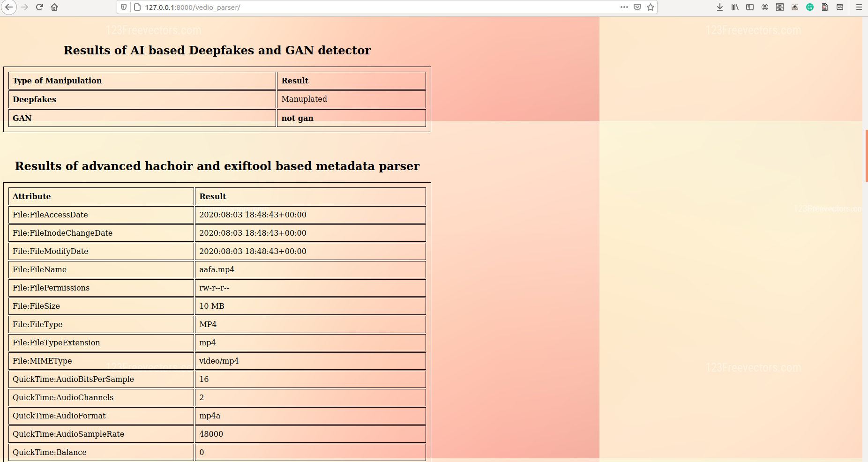Bookmark this page with star
Image resolution: width=868 pixels, height=462 pixels.
(651, 7)
